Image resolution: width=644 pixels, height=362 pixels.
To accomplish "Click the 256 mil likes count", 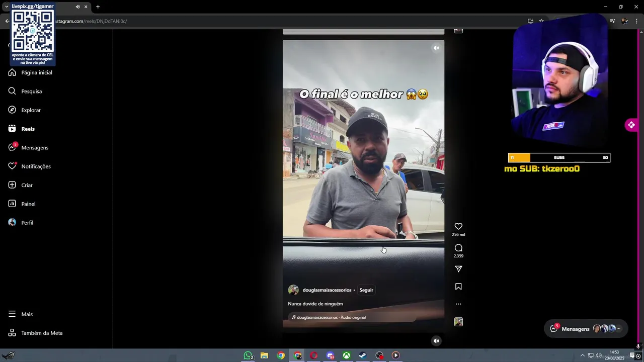I will (x=458, y=235).
